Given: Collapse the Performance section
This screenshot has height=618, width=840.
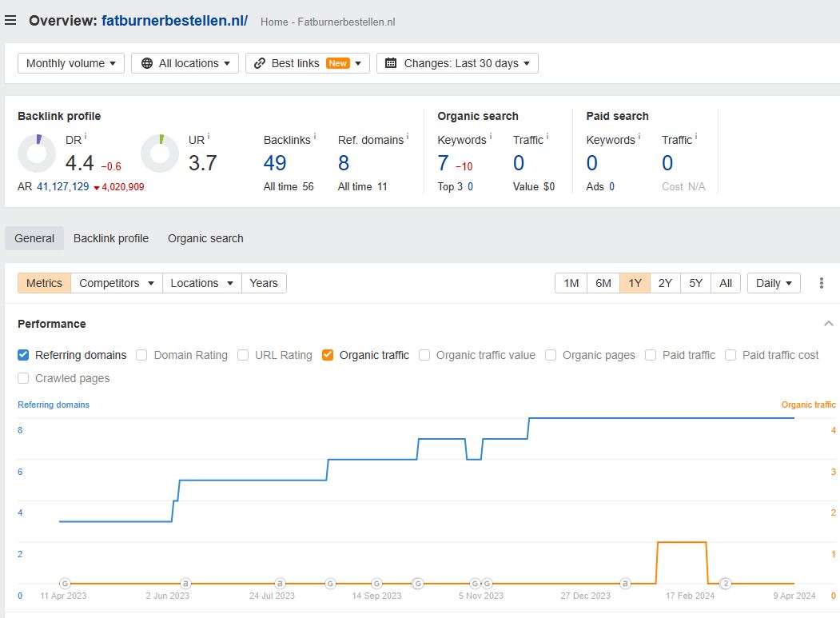Looking at the screenshot, I should point(828,324).
